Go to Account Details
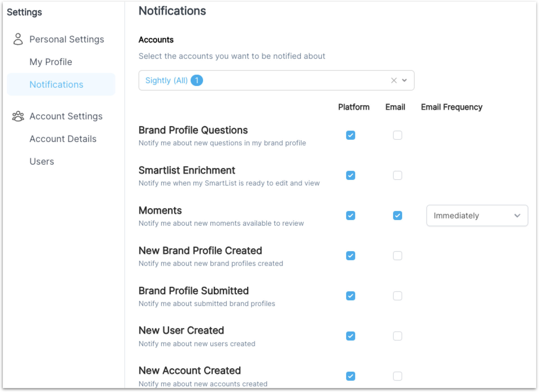Image resolution: width=539 pixels, height=392 pixels. [x=63, y=139]
